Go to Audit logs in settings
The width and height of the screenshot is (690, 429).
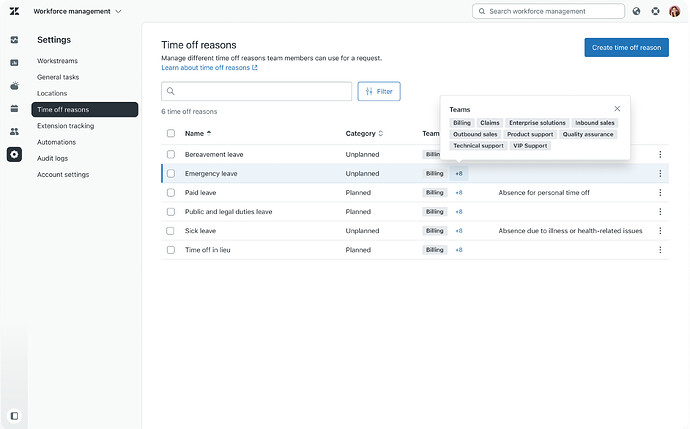pos(52,158)
